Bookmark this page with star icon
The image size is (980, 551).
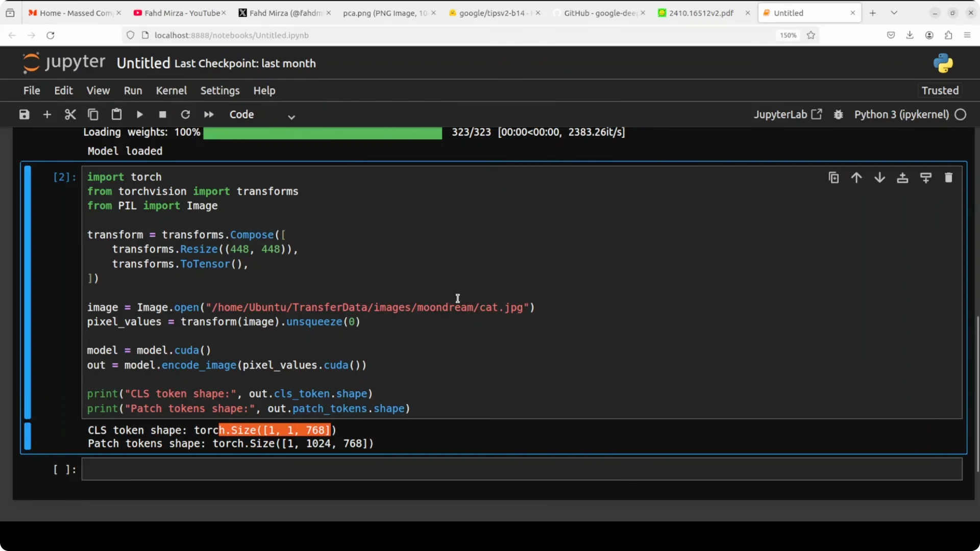(811, 35)
